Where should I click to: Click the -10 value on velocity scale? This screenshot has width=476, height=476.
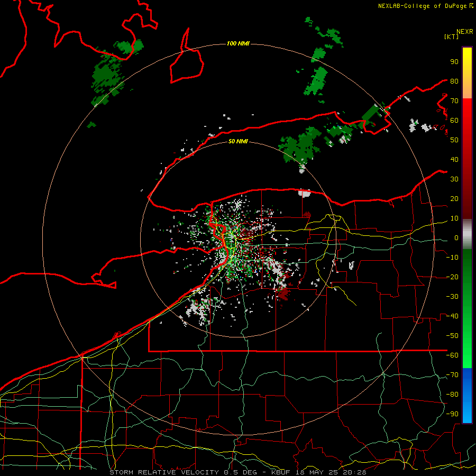[x=452, y=258]
